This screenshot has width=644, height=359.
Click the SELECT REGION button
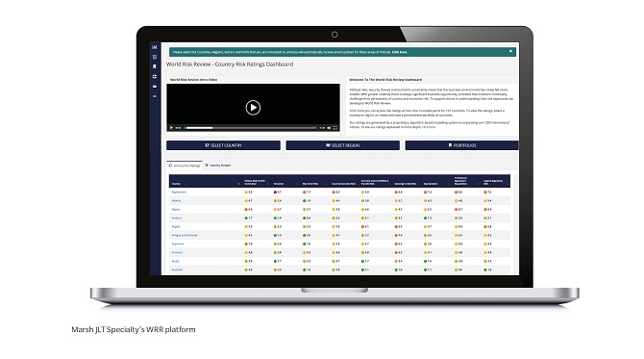[342, 145]
